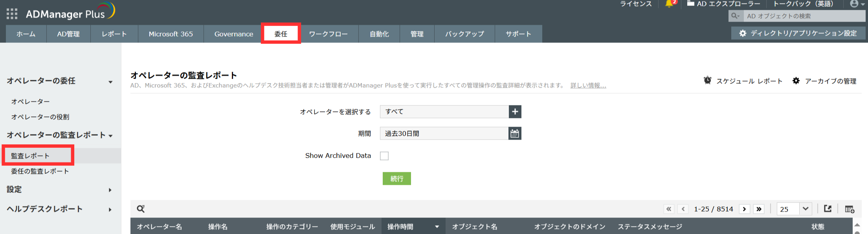Click the notification bell icon
Screen dimensions: 868x234
coord(669,4)
